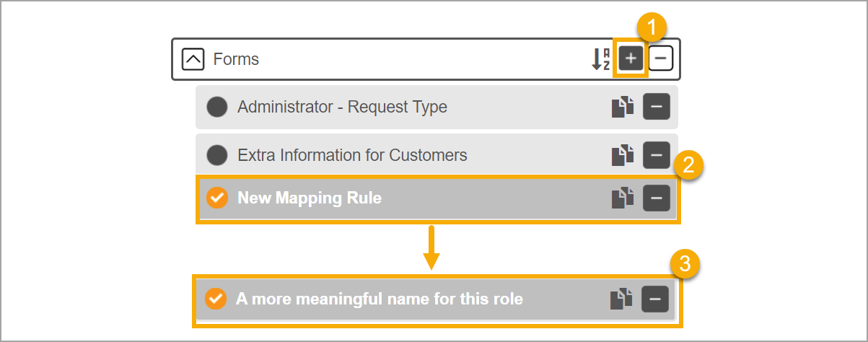Select the Extra Information for Customers row
The image size is (868, 342).
click(x=437, y=155)
